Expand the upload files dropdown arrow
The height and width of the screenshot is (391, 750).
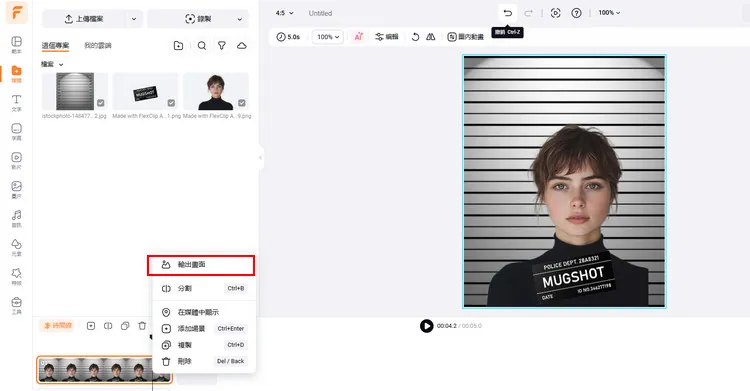pyautogui.click(x=134, y=19)
